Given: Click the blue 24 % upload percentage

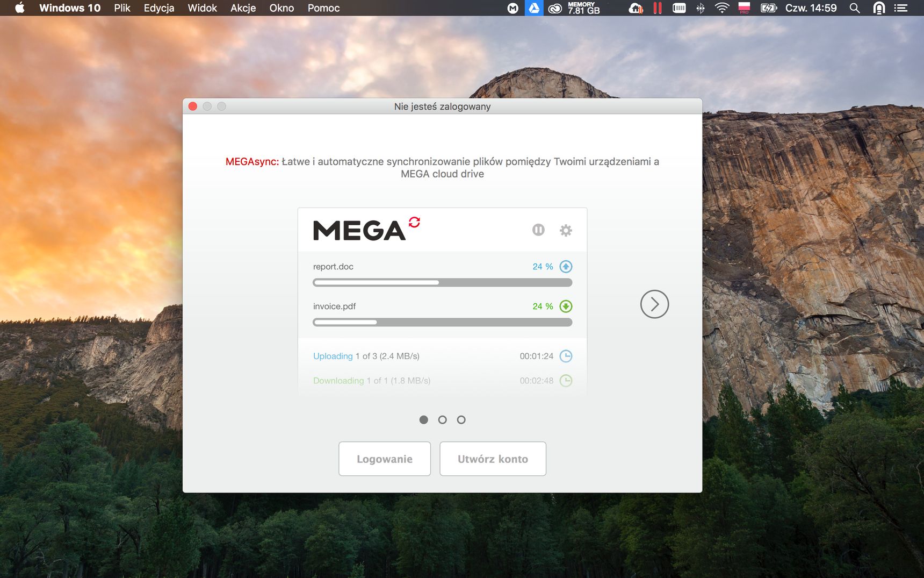Looking at the screenshot, I should (x=543, y=267).
